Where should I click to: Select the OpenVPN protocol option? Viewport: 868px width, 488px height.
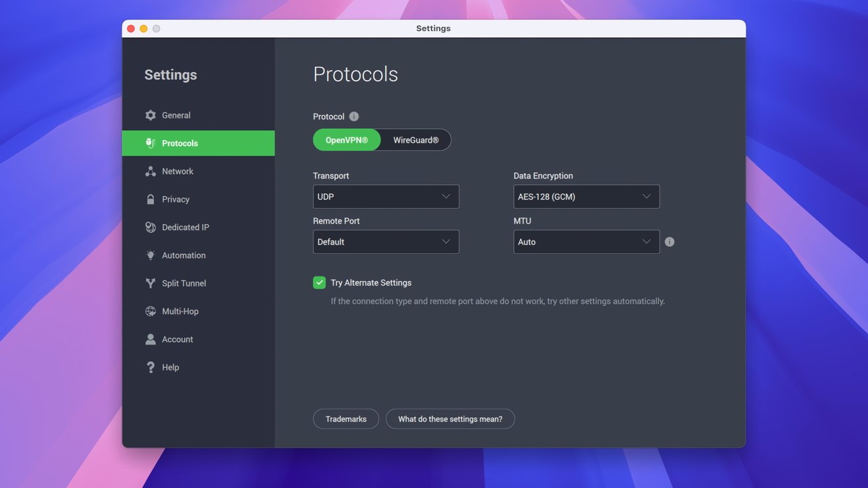click(347, 140)
